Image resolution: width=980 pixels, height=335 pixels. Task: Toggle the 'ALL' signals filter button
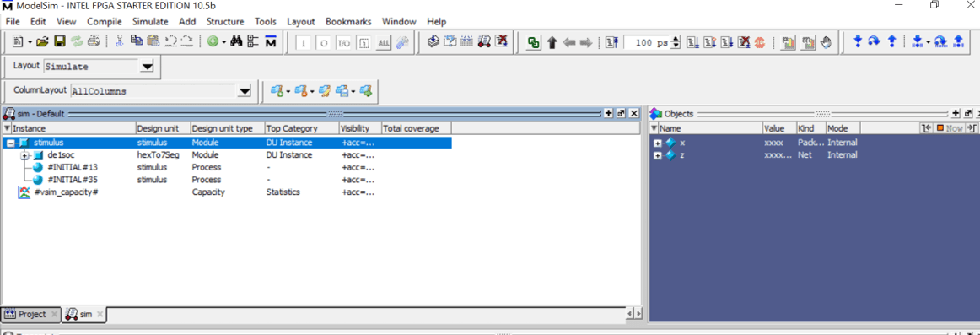pyautogui.click(x=385, y=43)
